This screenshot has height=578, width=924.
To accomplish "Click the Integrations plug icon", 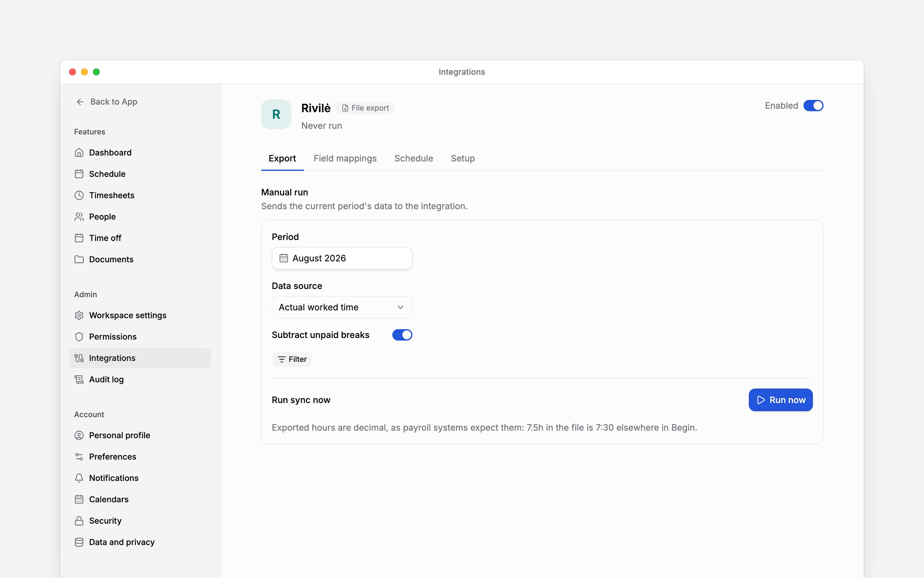I will 79,358.
